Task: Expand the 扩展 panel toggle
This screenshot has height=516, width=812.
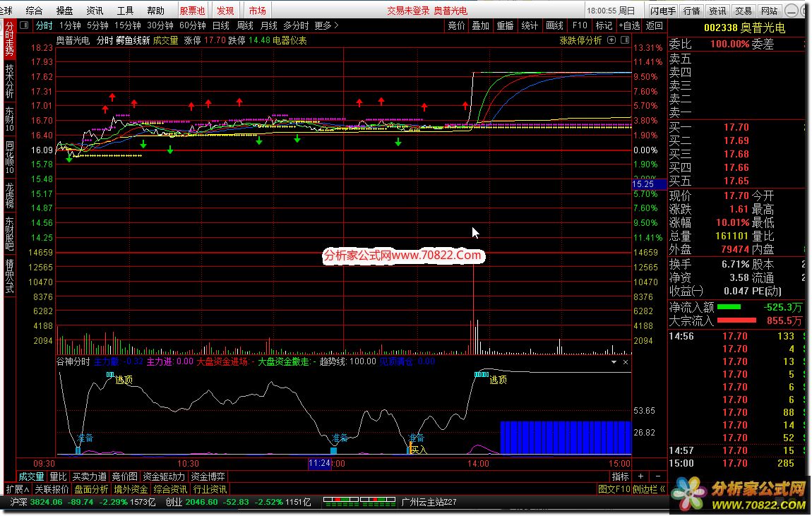Action: click(x=17, y=490)
